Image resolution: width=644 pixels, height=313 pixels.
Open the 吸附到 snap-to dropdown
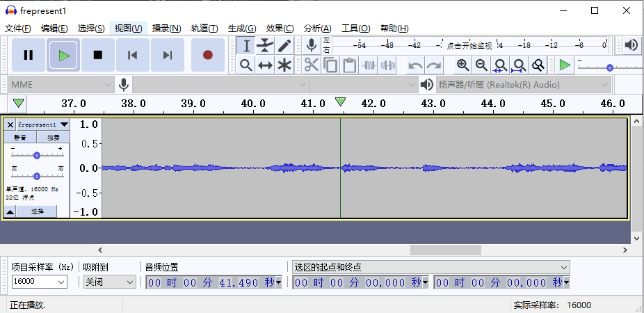click(109, 282)
